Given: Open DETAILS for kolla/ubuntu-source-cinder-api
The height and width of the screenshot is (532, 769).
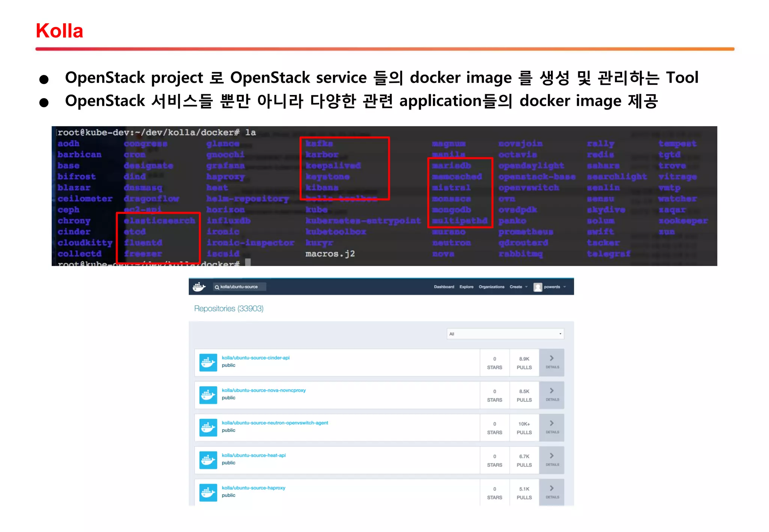Looking at the screenshot, I should (552, 362).
